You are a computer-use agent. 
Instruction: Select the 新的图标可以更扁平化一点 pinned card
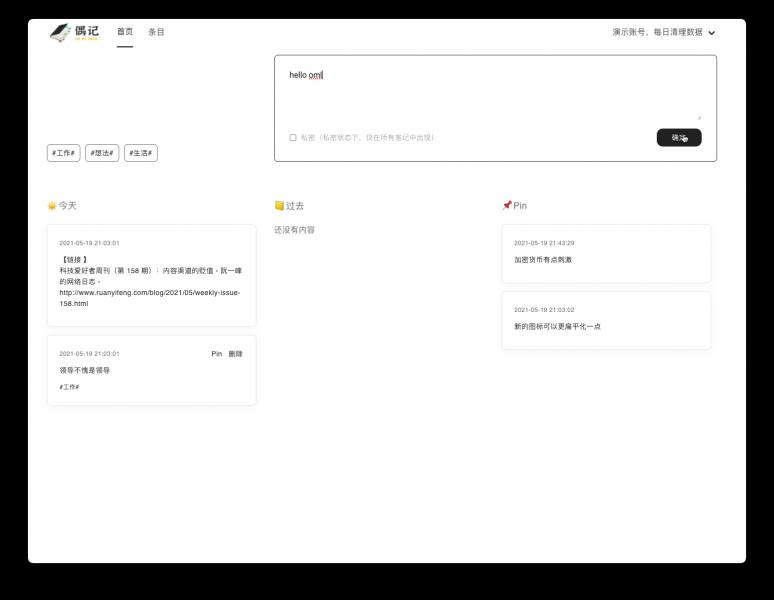pyautogui.click(x=606, y=320)
